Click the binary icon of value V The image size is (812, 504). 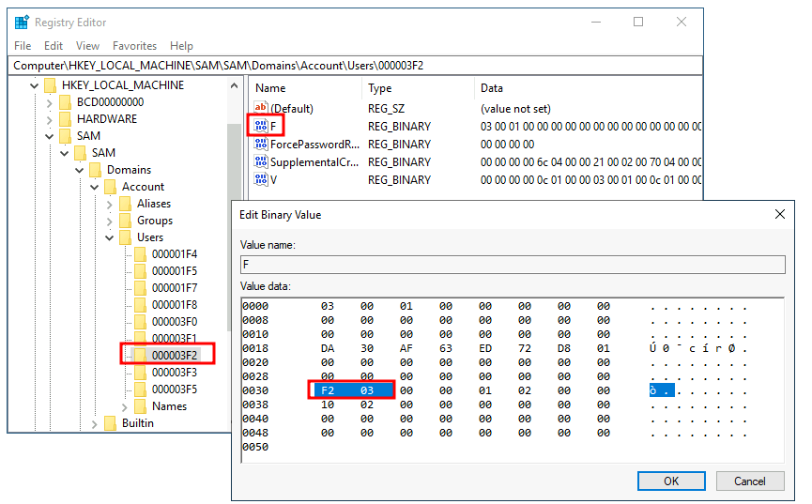click(261, 179)
